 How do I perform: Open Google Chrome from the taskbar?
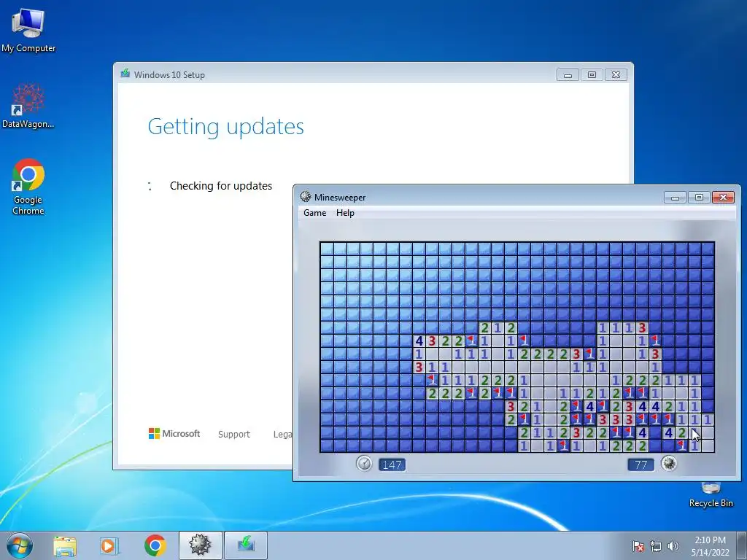[x=155, y=545]
